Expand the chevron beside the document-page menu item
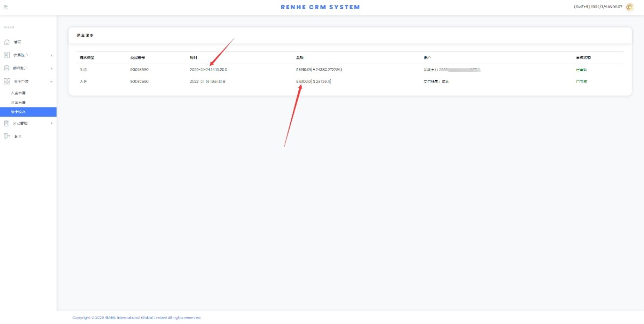The height and width of the screenshot is (324, 644). (x=51, y=55)
